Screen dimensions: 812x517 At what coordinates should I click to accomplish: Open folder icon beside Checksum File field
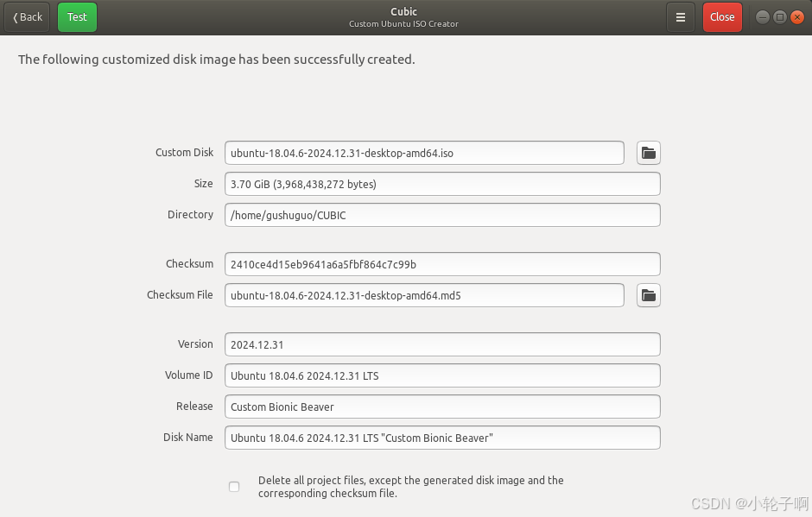pyautogui.click(x=649, y=295)
